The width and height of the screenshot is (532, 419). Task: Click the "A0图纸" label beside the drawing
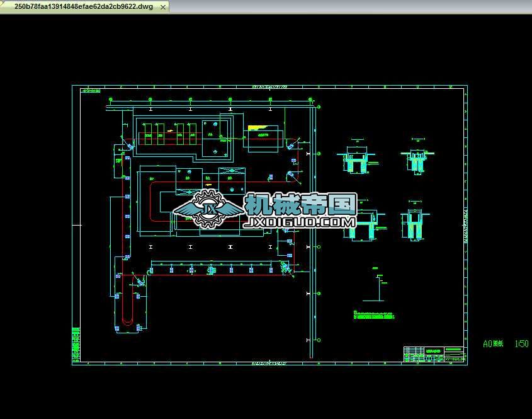(493, 343)
